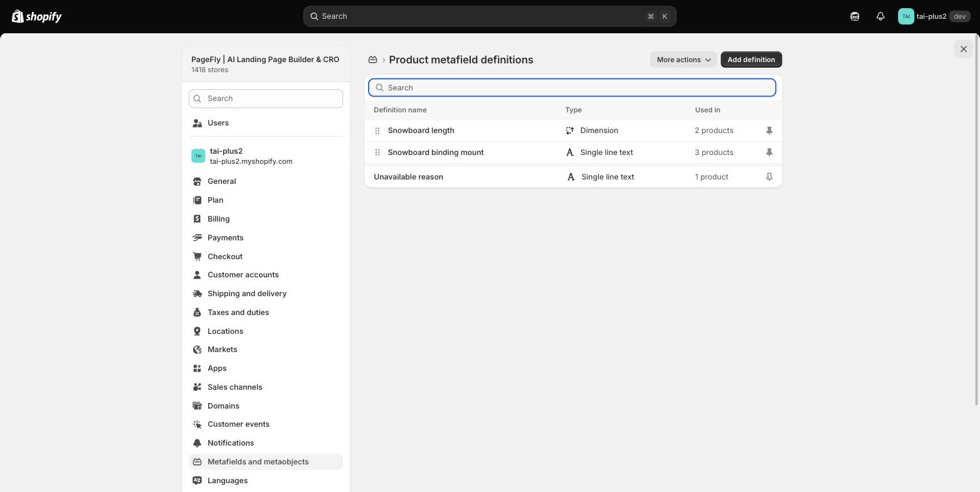Open Users in the sidebar
The width and height of the screenshot is (980, 492).
(266, 123)
